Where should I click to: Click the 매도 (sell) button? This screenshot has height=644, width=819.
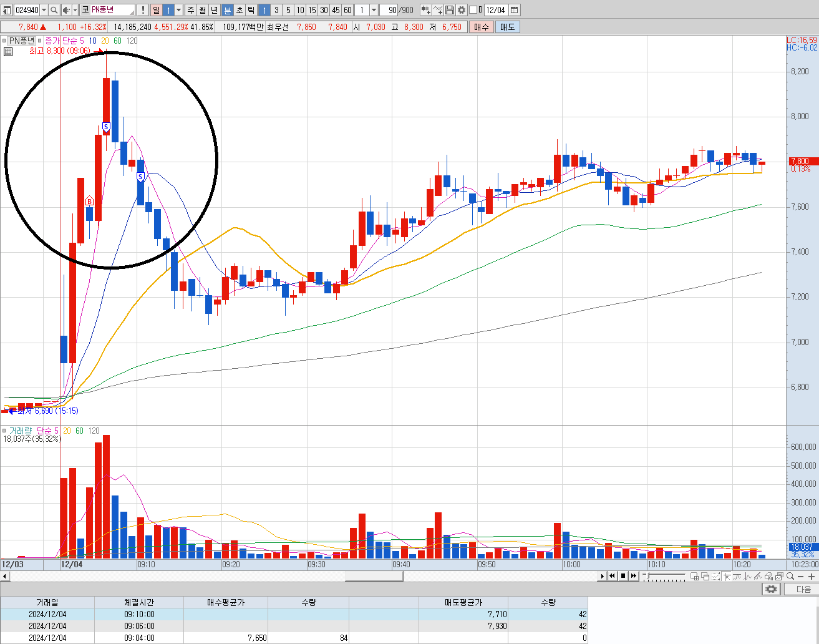pos(508,27)
